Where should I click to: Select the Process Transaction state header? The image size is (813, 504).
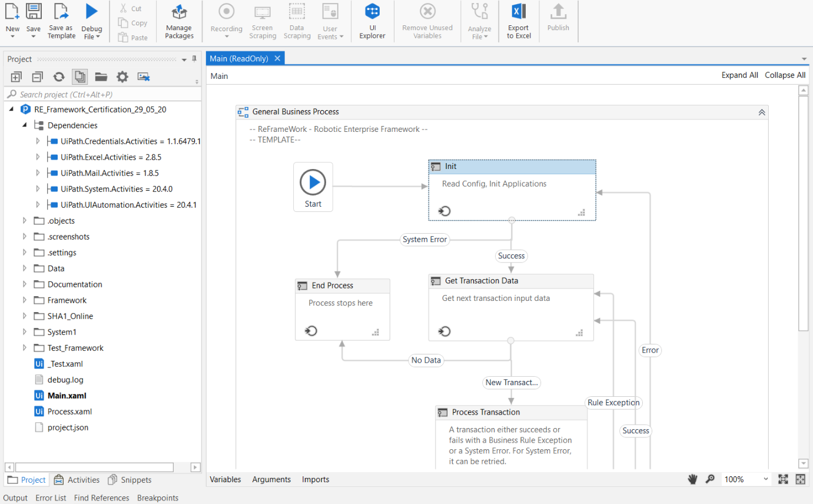click(511, 412)
